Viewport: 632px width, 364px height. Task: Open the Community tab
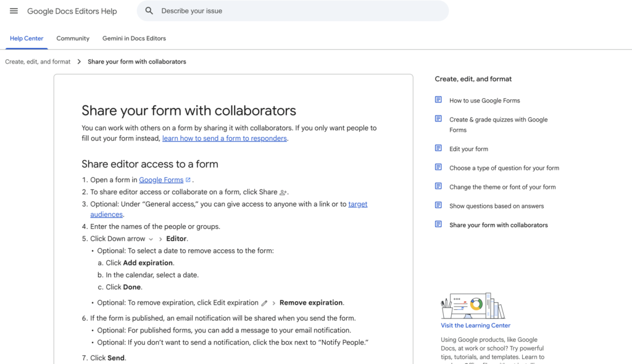point(73,38)
